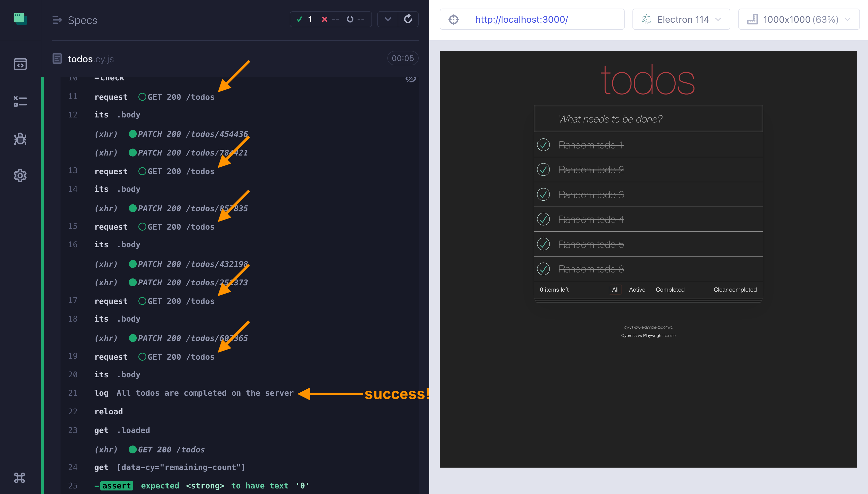Open the Runs sidebar icon

click(x=20, y=101)
